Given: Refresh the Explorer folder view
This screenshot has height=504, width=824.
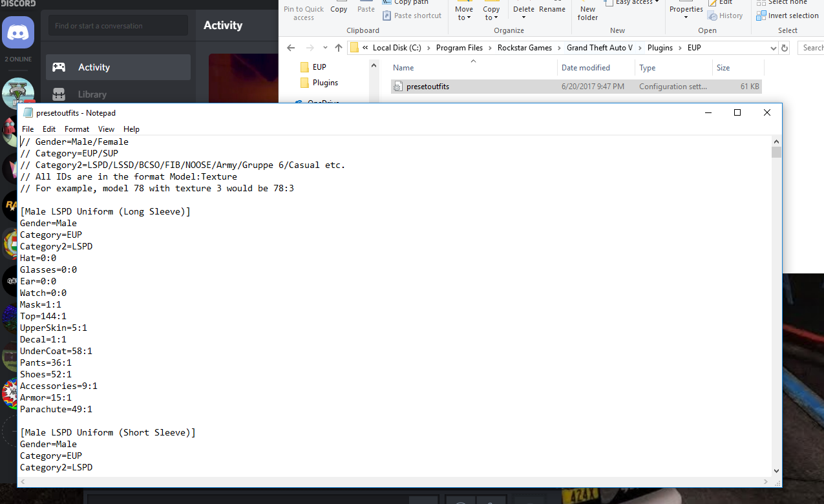Looking at the screenshot, I should pyautogui.click(x=785, y=48).
